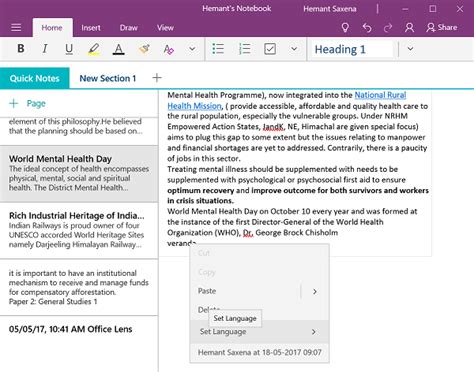Apply font color to text
This screenshot has width=474, height=372.
pos(118,49)
